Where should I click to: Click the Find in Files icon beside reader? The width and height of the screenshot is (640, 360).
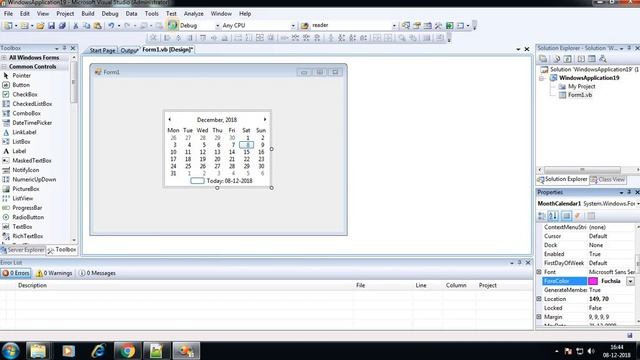coord(304,26)
